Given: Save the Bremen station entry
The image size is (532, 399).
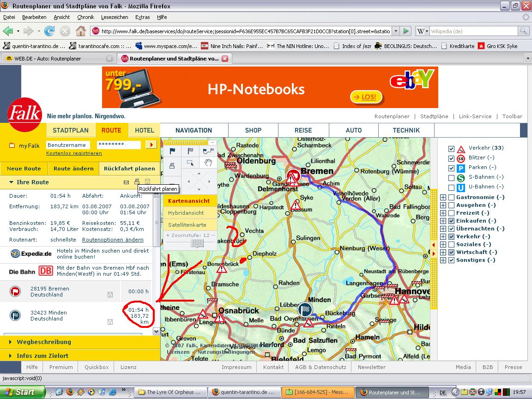Looking at the screenshot, I should [x=110, y=295].
